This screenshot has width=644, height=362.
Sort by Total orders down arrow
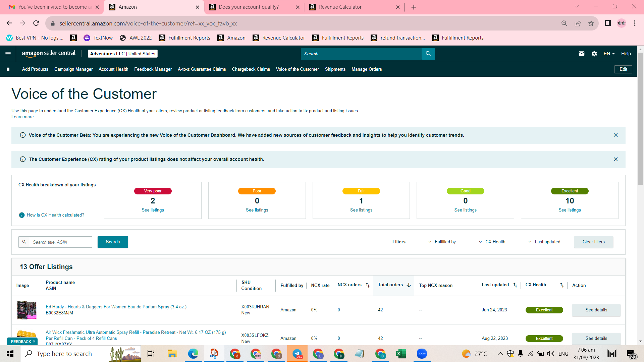click(x=409, y=285)
